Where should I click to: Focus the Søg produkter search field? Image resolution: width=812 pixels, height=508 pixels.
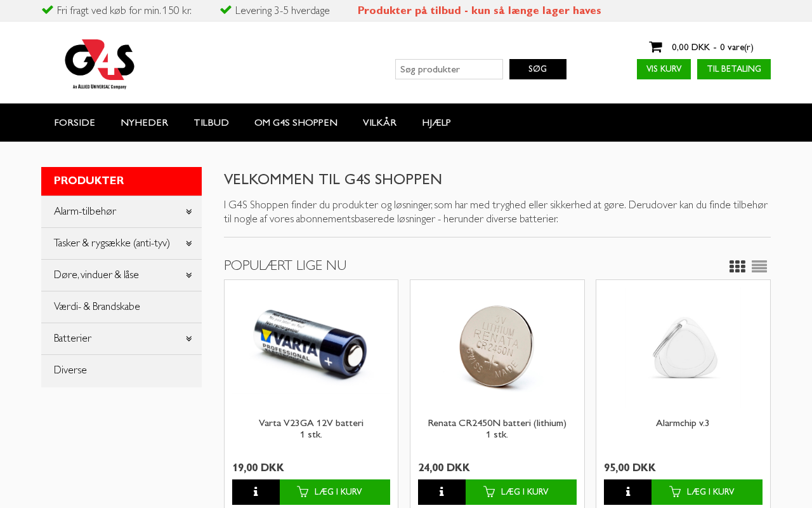click(x=449, y=69)
